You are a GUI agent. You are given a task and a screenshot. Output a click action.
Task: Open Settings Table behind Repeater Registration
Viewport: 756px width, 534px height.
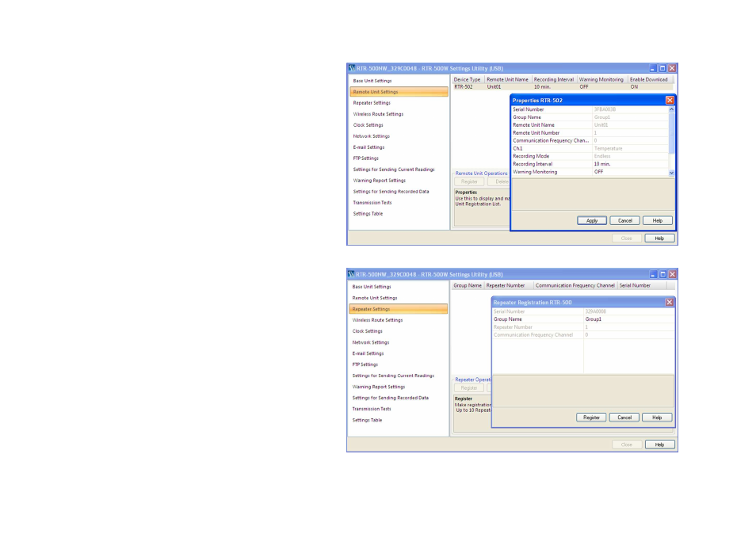tap(367, 420)
